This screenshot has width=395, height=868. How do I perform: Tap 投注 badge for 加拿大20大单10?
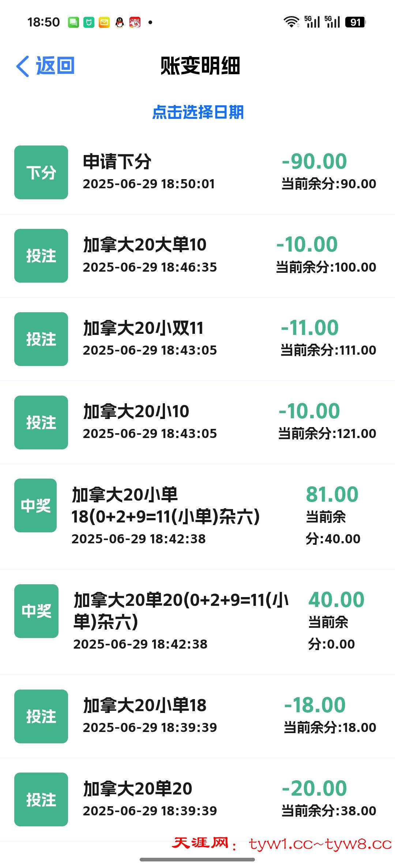pyautogui.click(x=41, y=256)
